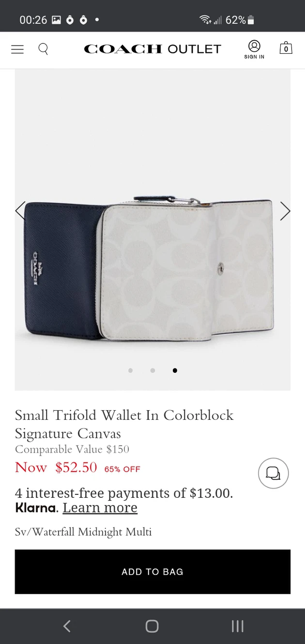Tap the Android home navigation button

[x=152, y=626]
